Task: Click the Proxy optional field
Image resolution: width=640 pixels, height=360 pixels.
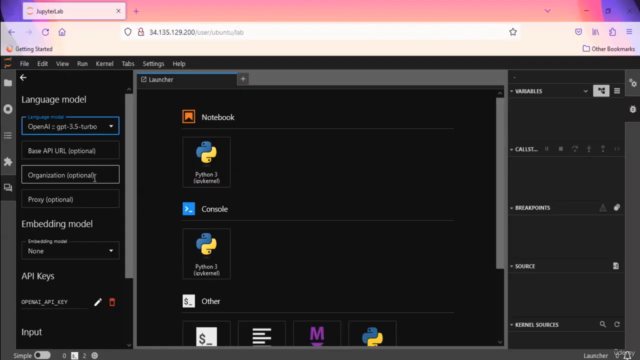Action: click(x=70, y=199)
